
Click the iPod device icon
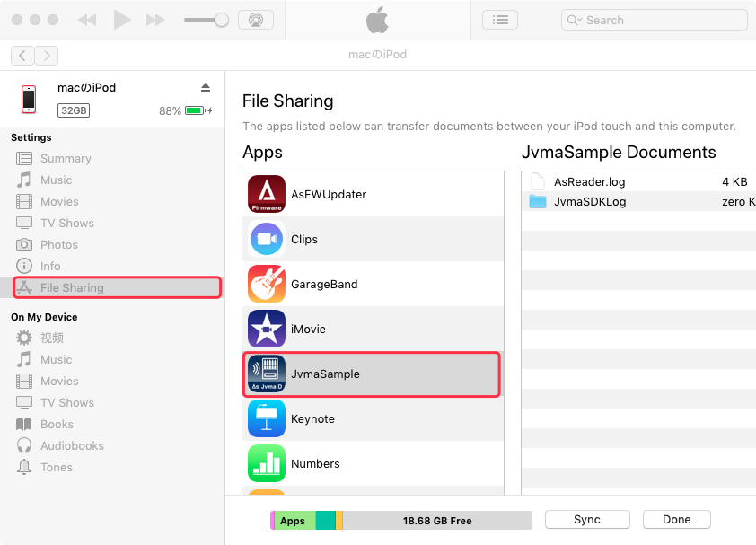(29, 99)
